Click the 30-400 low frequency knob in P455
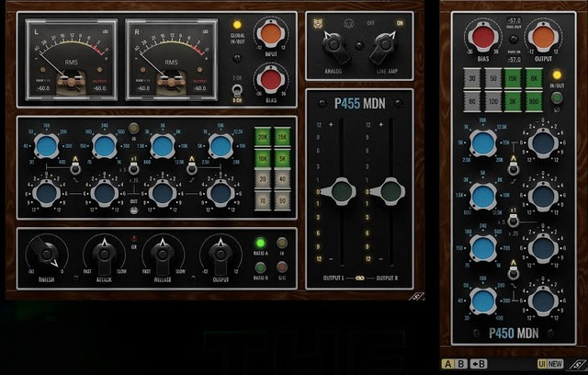Image resolution: width=588 pixels, height=375 pixels. (x=47, y=146)
